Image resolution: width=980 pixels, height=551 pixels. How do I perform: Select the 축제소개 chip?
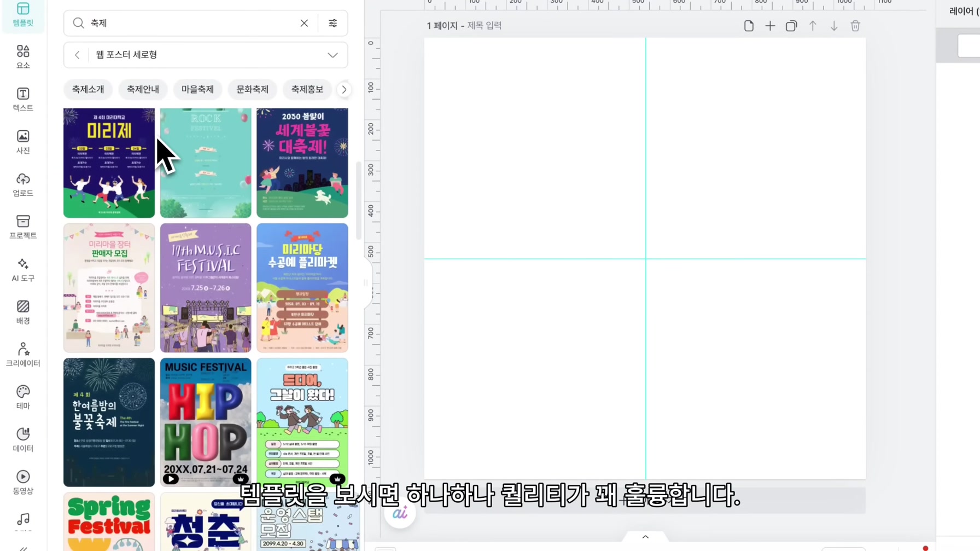click(x=88, y=89)
